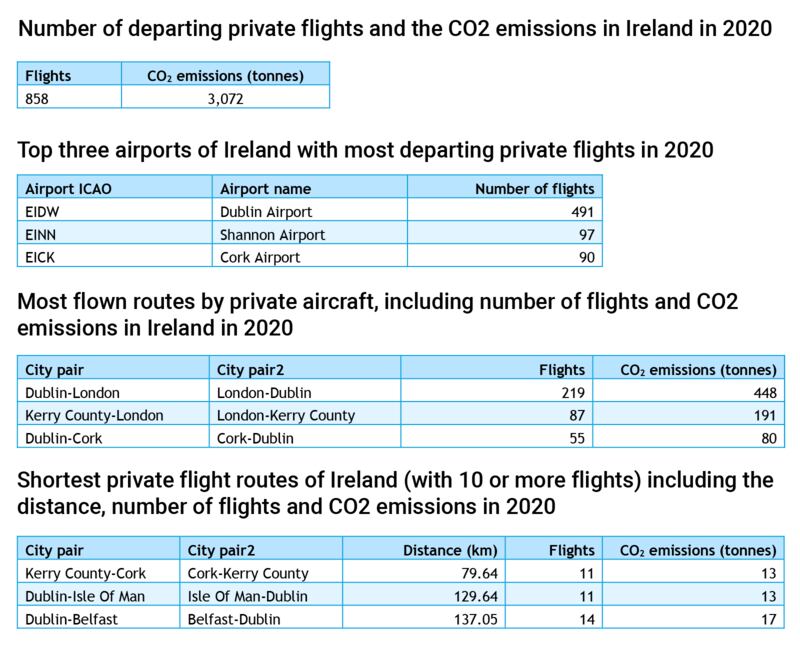
Task: Click the 858 flights value cell
Action: click(x=39, y=99)
